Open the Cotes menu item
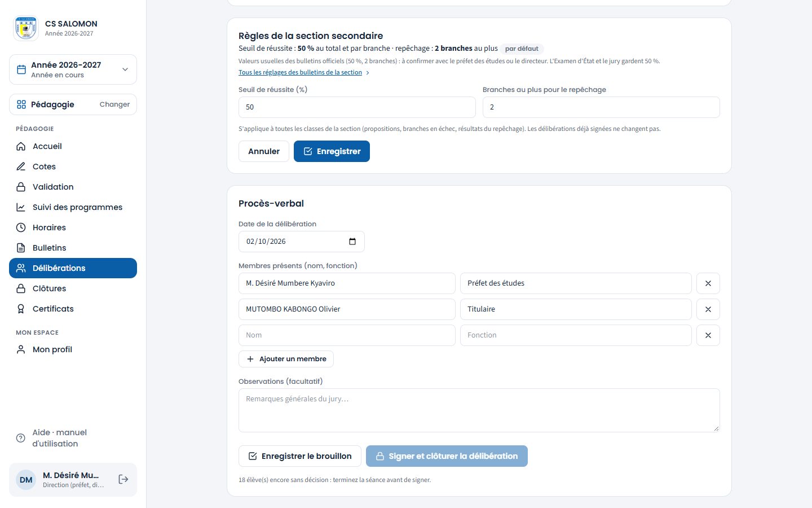This screenshot has width=812, height=508. coord(73,167)
